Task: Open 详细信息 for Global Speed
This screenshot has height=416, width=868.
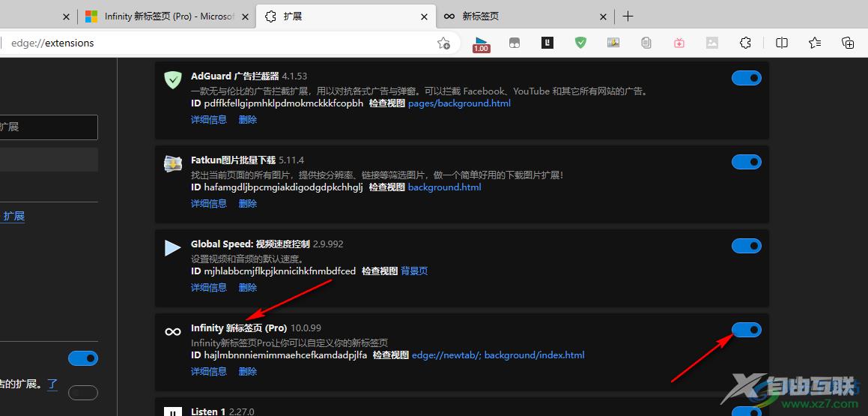Action: (x=209, y=288)
